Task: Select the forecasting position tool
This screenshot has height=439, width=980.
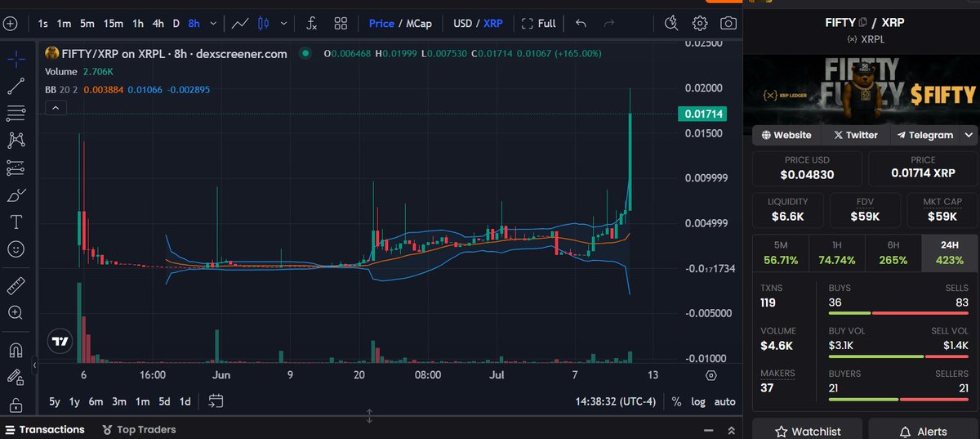Action: (16, 168)
